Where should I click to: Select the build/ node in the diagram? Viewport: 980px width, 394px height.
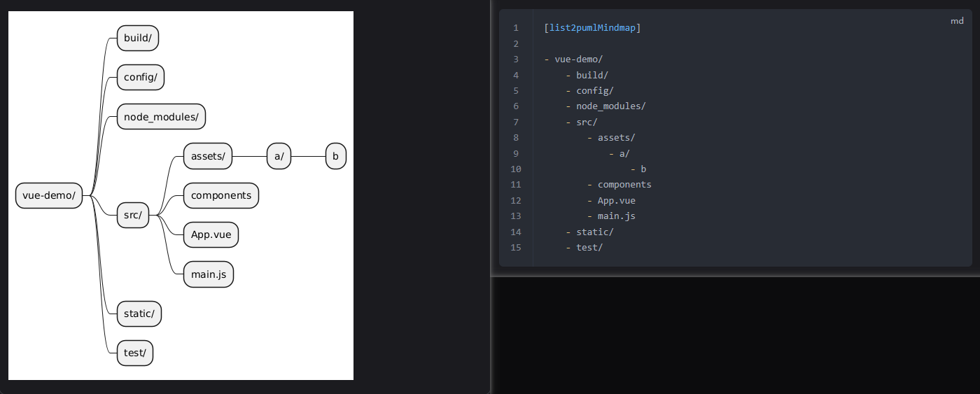[138, 38]
